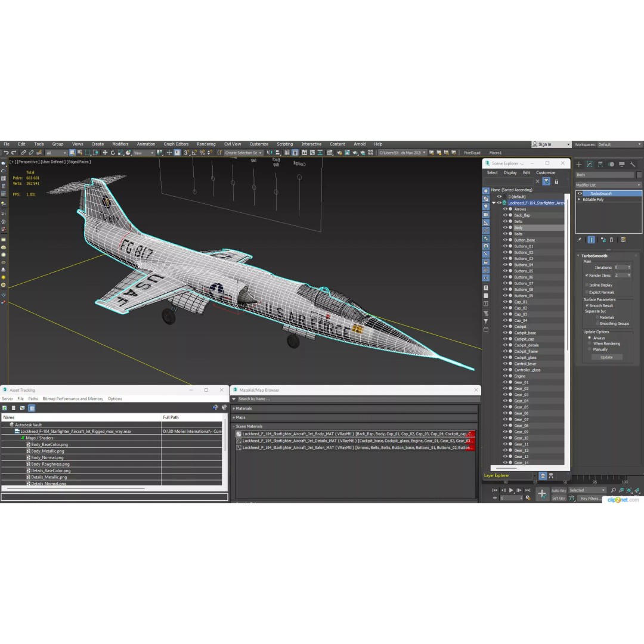This screenshot has height=644, width=644.
Task: Open Display menu in Scene Explorer
Action: (x=510, y=173)
